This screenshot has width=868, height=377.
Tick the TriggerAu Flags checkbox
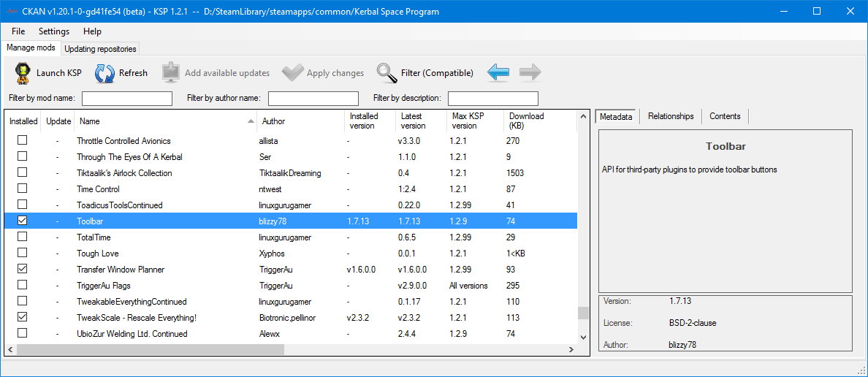coord(22,285)
